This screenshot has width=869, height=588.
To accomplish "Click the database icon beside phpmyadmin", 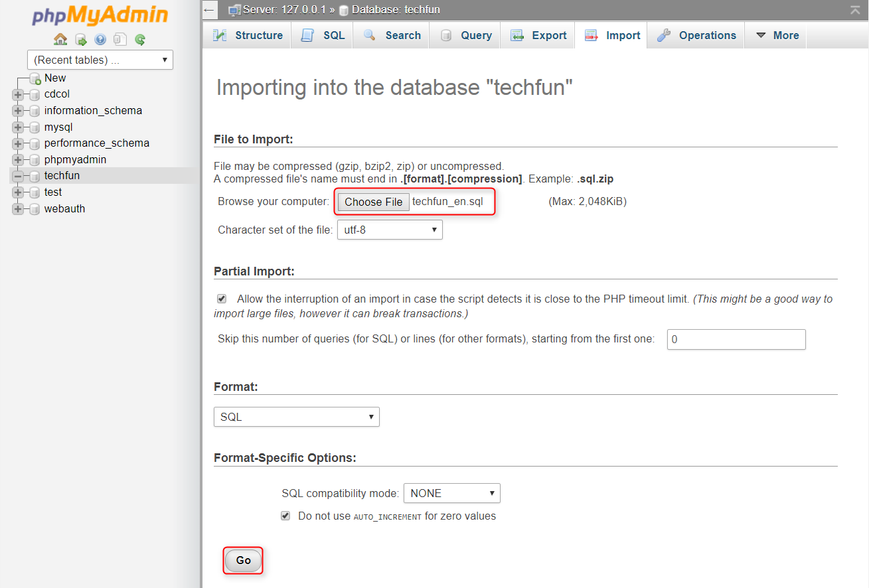I will [x=35, y=160].
